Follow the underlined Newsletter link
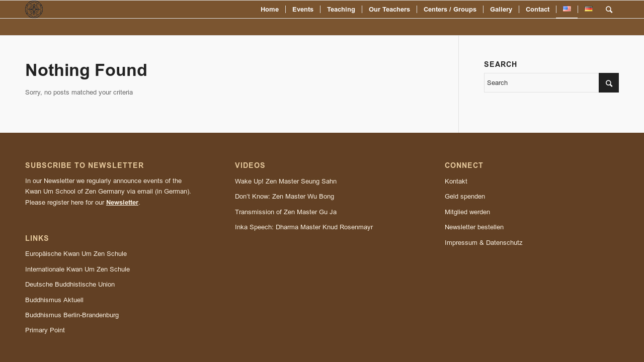Image resolution: width=644 pixels, height=362 pixels. point(122,203)
